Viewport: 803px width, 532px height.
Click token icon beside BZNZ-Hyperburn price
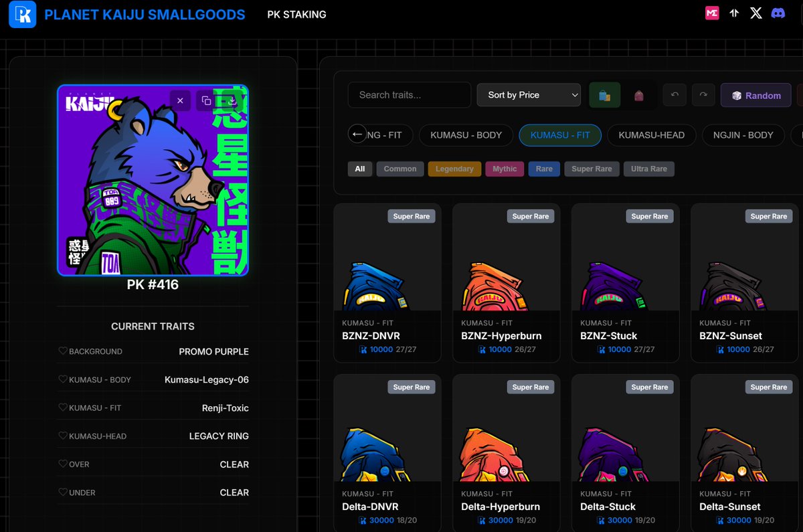click(x=482, y=349)
